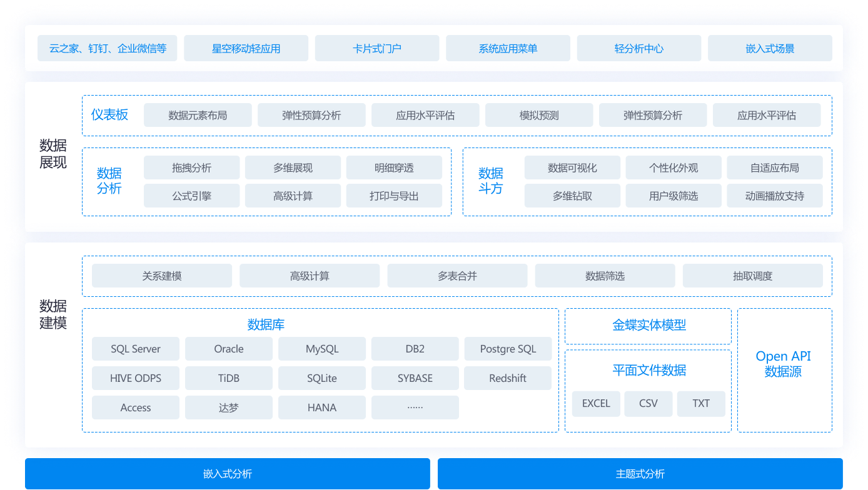The width and height of the screenshot is (868, 490).
Task: Select the 数据筛选 box
Action: [x=605, y=276]
